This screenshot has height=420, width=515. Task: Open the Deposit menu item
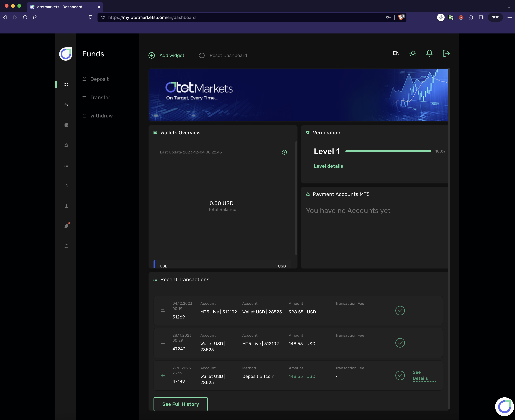pyautogui.click(x=99, y=79)
